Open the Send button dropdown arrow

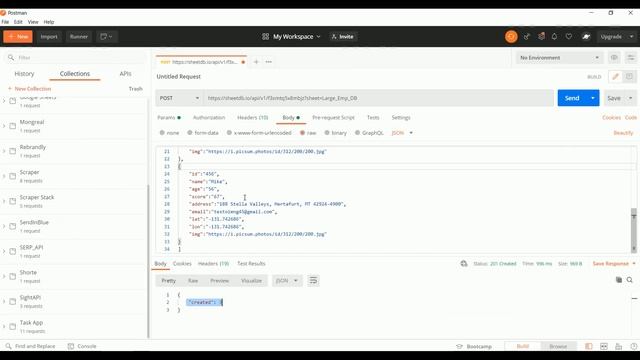click(x=593, y=98)
